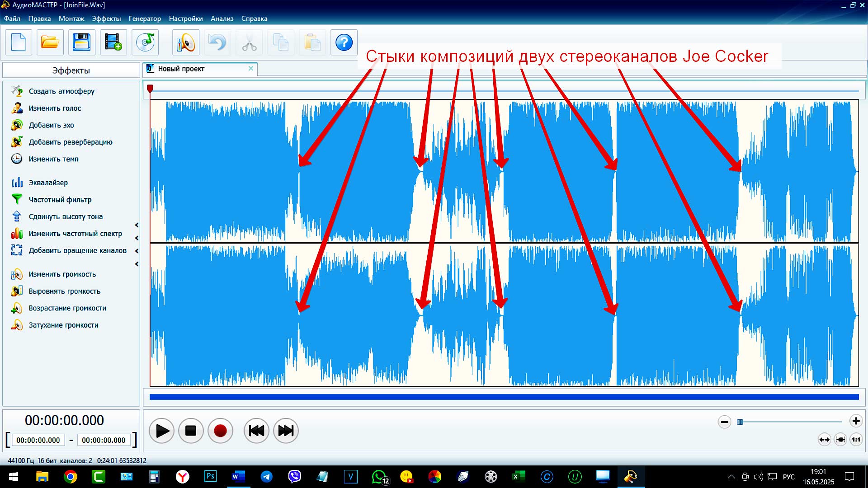Open Photoshop from the taskbar
The image size is (868, 488).
211,477
